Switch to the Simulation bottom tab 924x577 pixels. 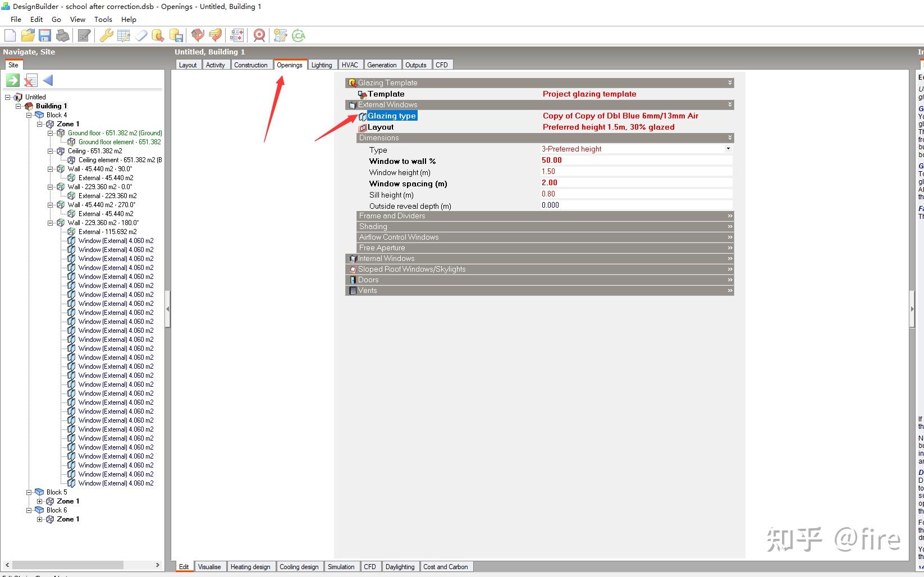click(x=341, y=567)
